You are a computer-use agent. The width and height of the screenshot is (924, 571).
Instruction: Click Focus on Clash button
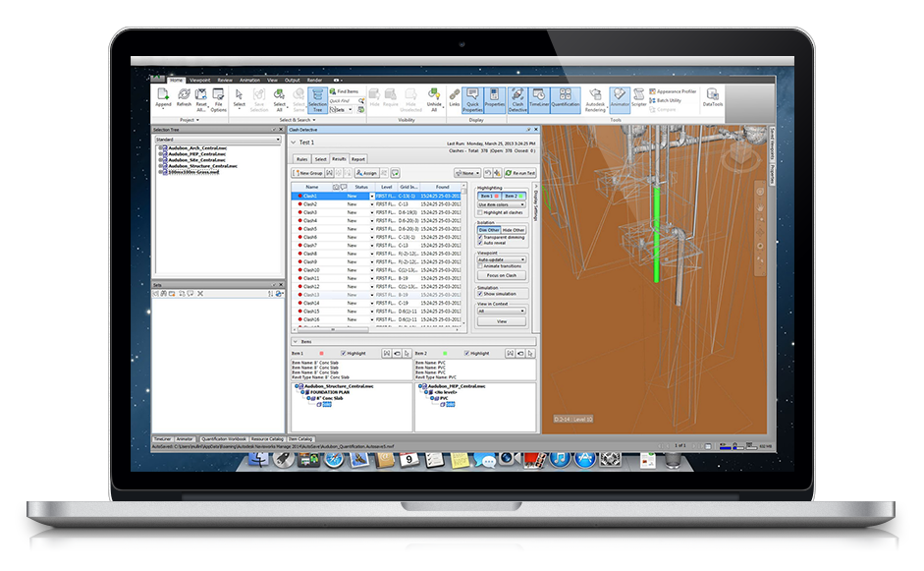coord(502,275)
